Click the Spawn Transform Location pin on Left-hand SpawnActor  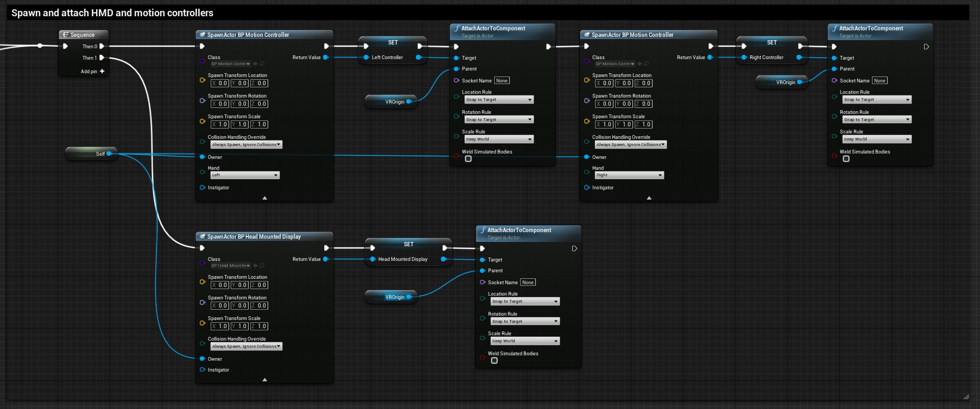point(203,80)
